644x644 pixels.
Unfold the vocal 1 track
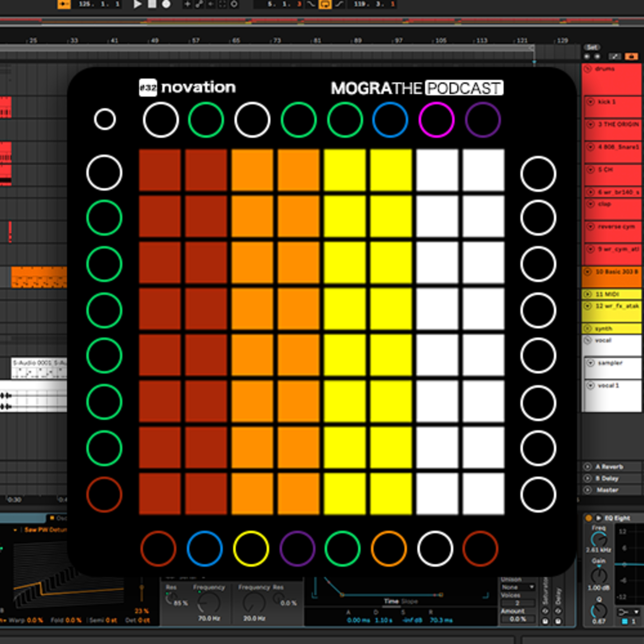tap(591, 385)
